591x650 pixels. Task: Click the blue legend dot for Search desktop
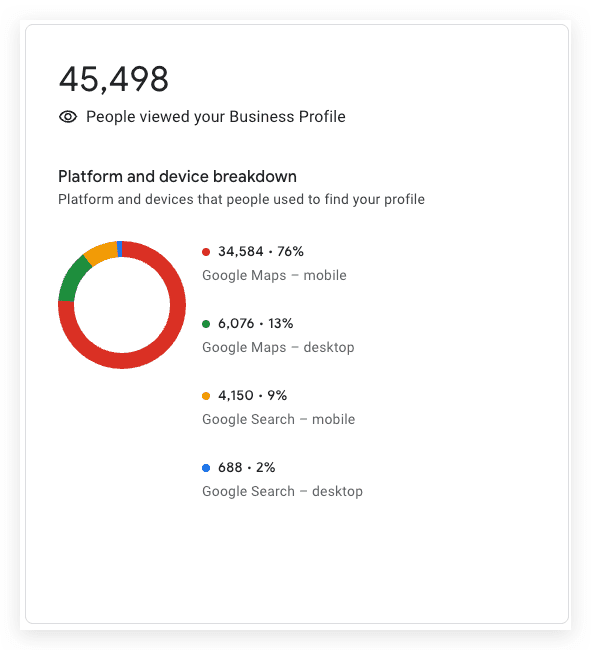tap(206, 468)
